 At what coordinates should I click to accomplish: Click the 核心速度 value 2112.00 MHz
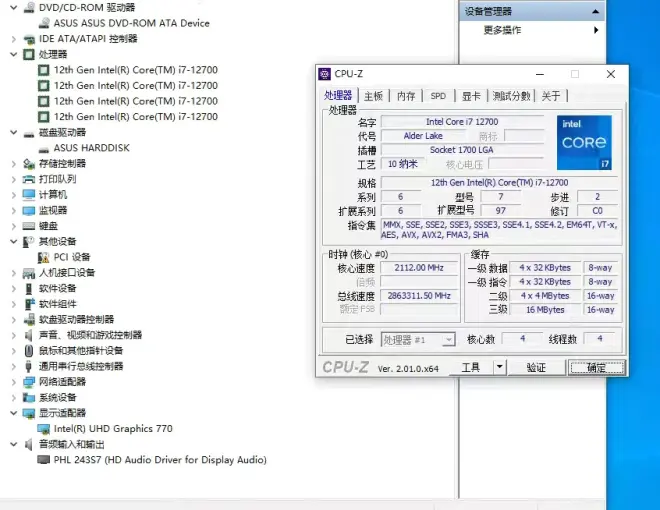click(419, 268)
